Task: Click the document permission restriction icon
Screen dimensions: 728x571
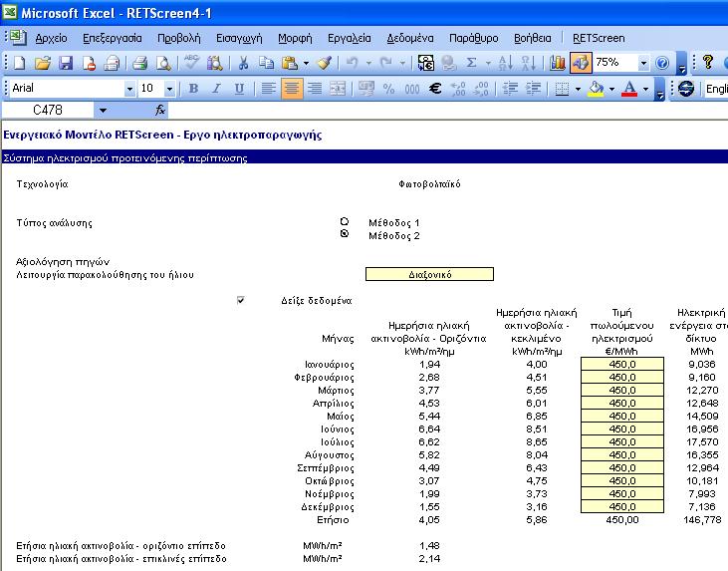Action: click(89, 63)
